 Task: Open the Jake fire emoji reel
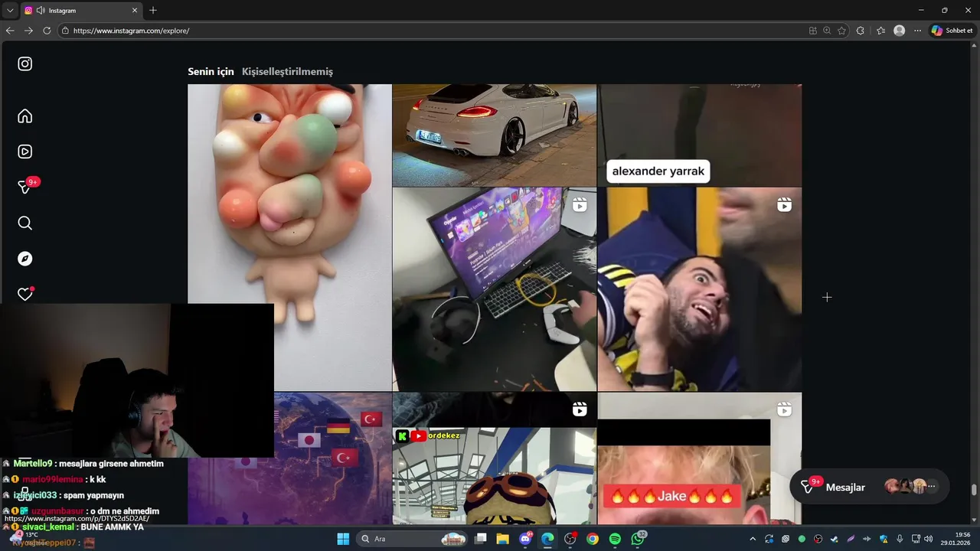tap(700, 459)
